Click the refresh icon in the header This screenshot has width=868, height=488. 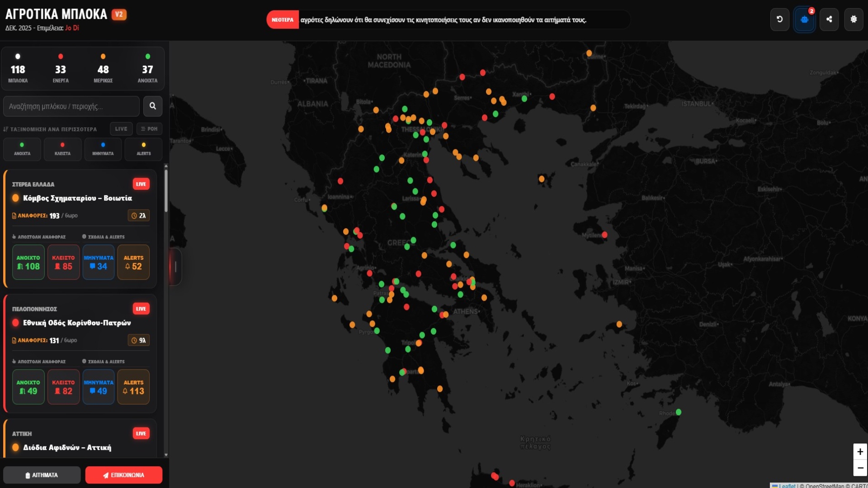[779, 19]
